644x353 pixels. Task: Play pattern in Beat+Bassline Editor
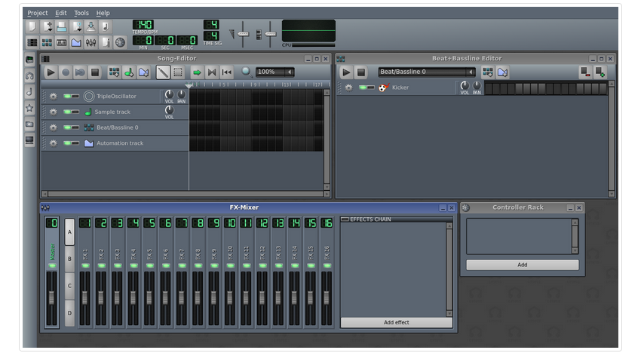pos(346,72)
